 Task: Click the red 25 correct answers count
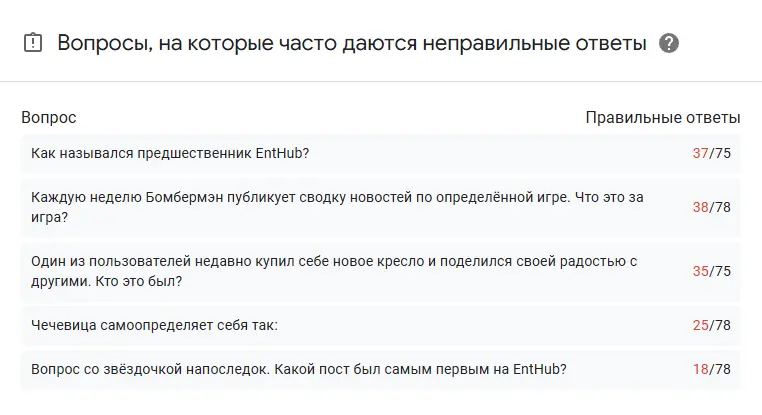(x=700, y=325)
